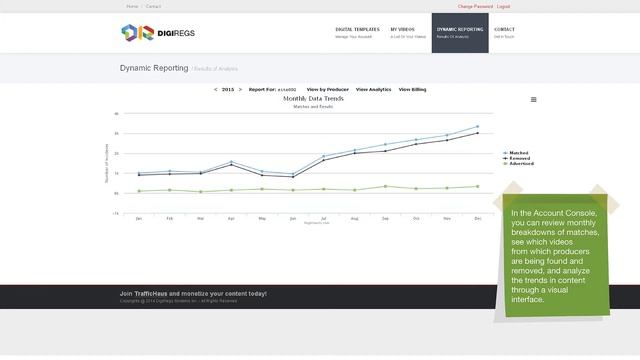
Task: Toggle the Matched legend series
Action: [x=516, y=153]
